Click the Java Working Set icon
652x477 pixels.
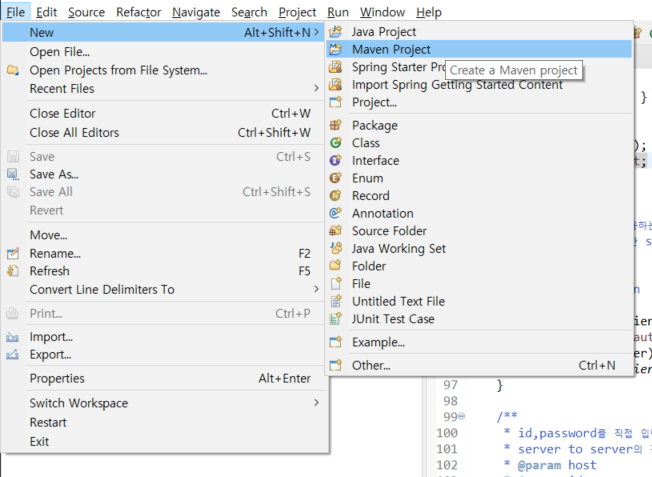tap(336, 248)
